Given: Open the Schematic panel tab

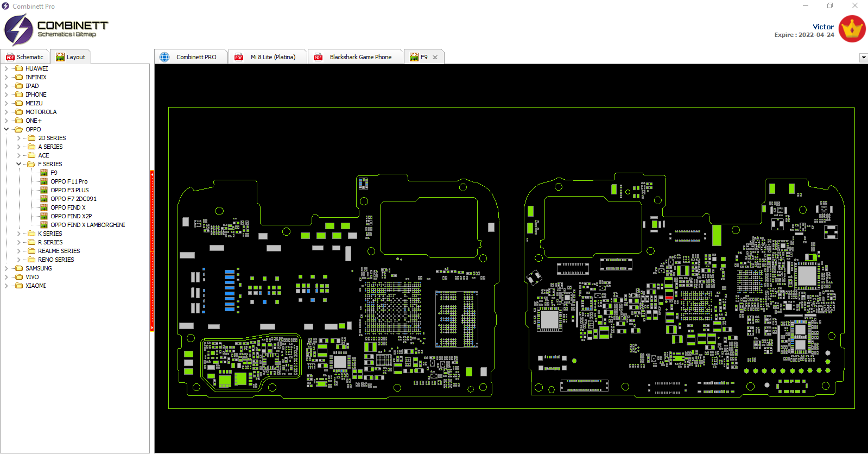Looking at the screenshot, I should (24, 57).
